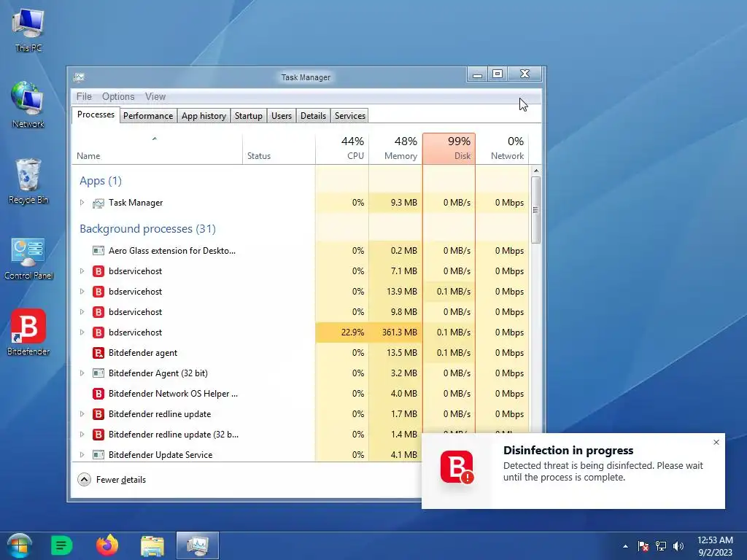Open the Recycle Bin desktop icon
This screenshot has height=560, width=747.
point(28,181)
